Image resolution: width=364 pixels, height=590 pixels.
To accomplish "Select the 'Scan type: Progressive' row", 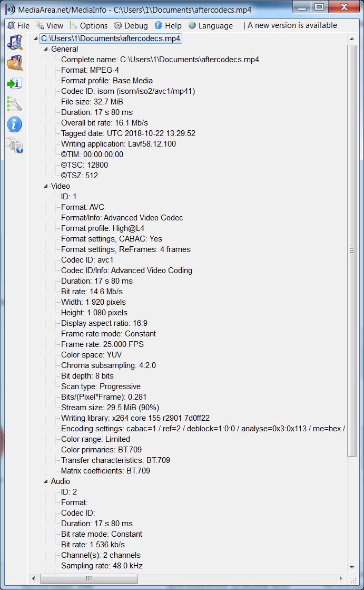I will pyautogui.click(x=101, y=386).
